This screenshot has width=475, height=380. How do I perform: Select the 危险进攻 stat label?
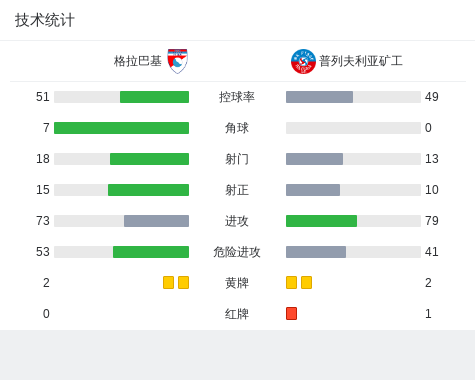point(237,252)
